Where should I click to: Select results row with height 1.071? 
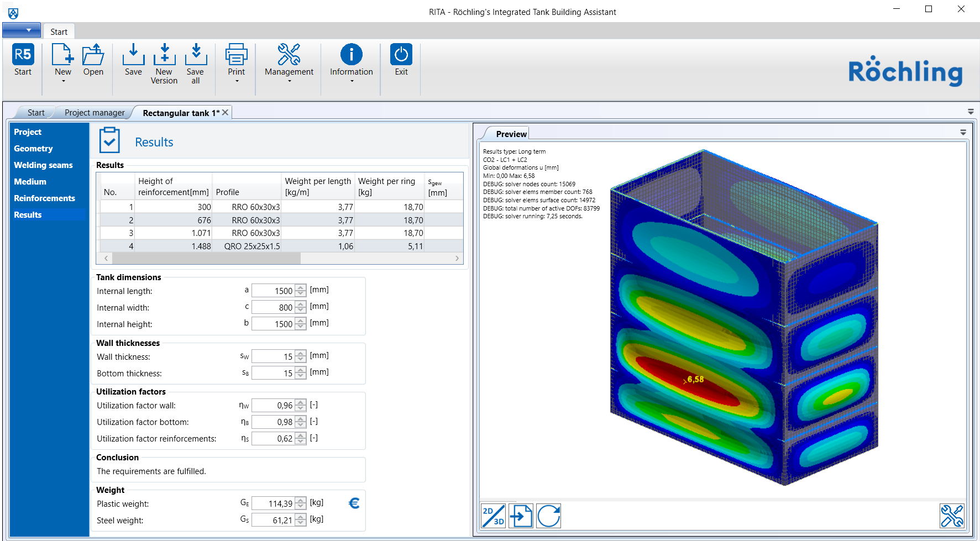click(x=281, y=233)
